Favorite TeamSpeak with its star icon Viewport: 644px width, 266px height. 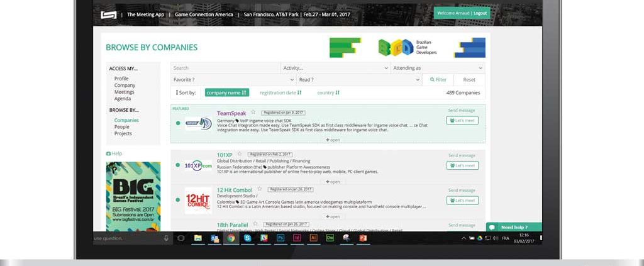[253, 112]
